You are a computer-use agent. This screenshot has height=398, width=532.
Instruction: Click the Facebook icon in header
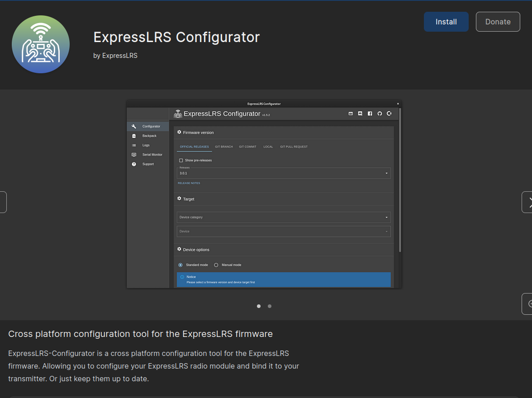tap(370, 114)
